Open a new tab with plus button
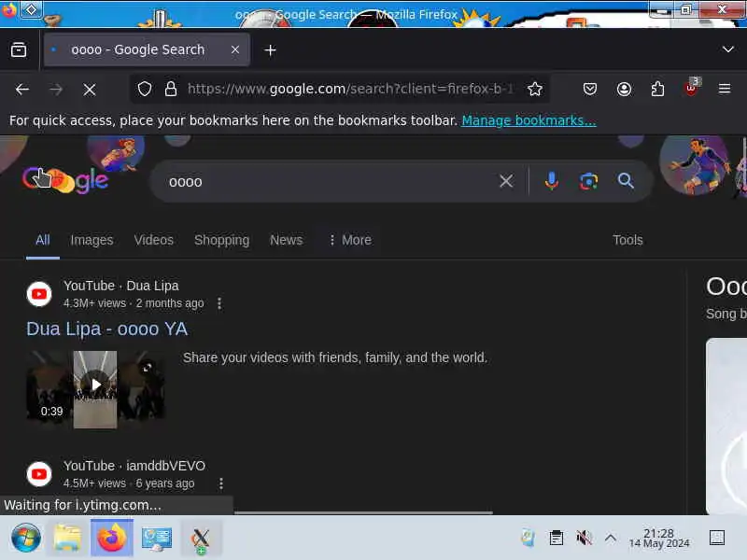 (x=270, y=50)
